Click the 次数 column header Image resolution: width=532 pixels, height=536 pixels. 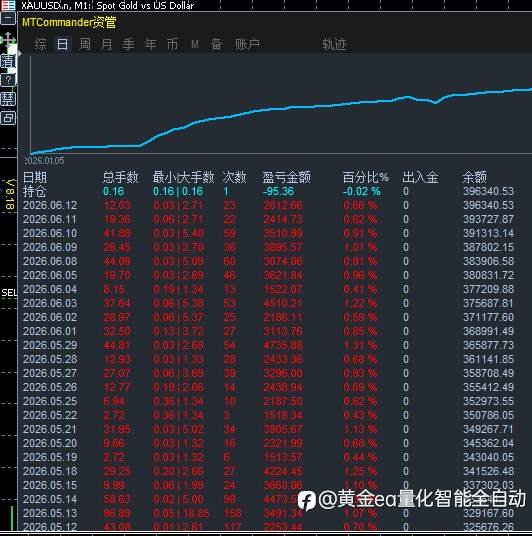pos(234,177)
